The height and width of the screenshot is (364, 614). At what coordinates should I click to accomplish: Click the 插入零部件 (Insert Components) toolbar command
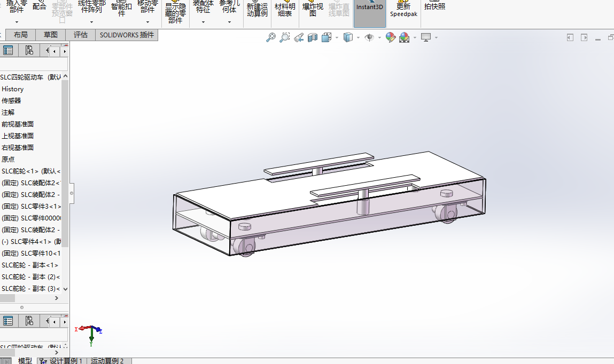coord(17,6)
